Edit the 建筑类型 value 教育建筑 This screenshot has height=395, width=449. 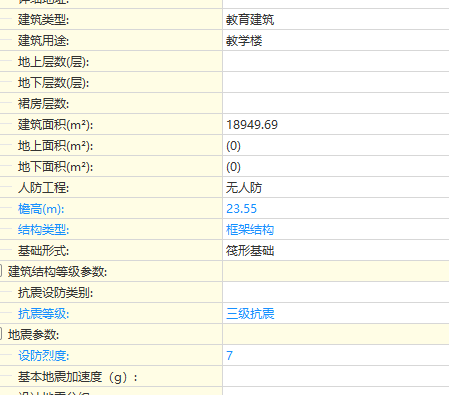[336, 19]
